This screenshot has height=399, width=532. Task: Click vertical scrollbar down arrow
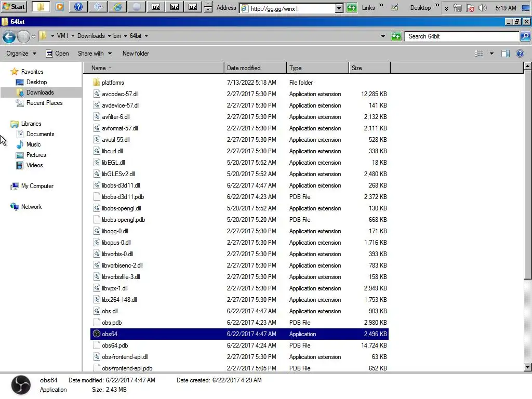tap(527, 367)
